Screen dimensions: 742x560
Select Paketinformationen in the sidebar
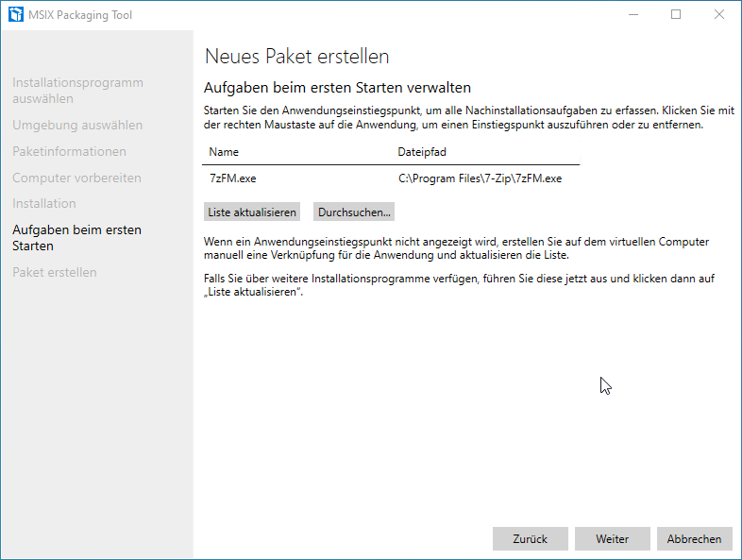pyautogui.click(x=69, y=151)
